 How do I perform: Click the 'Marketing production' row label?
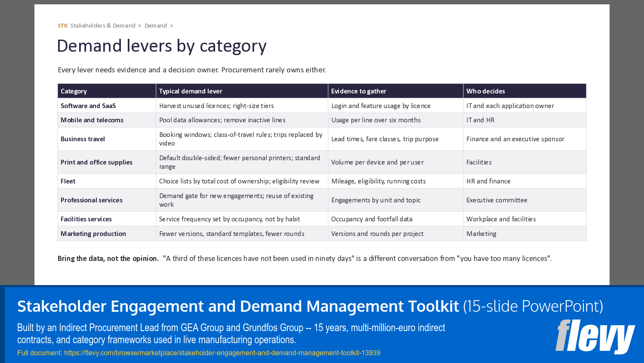[93, 234]
